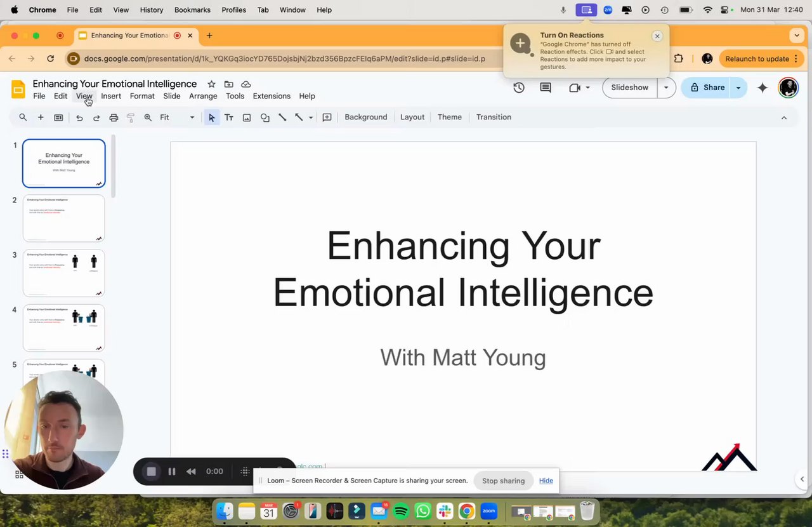This screenshot has width=812, height=527.
Task: Insert an image using toolbar icon
Action: point(247,117)
